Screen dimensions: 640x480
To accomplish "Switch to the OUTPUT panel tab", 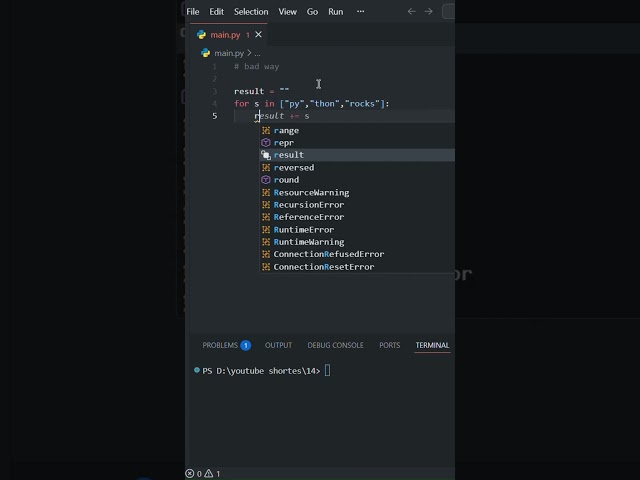I will click(278, 345).
